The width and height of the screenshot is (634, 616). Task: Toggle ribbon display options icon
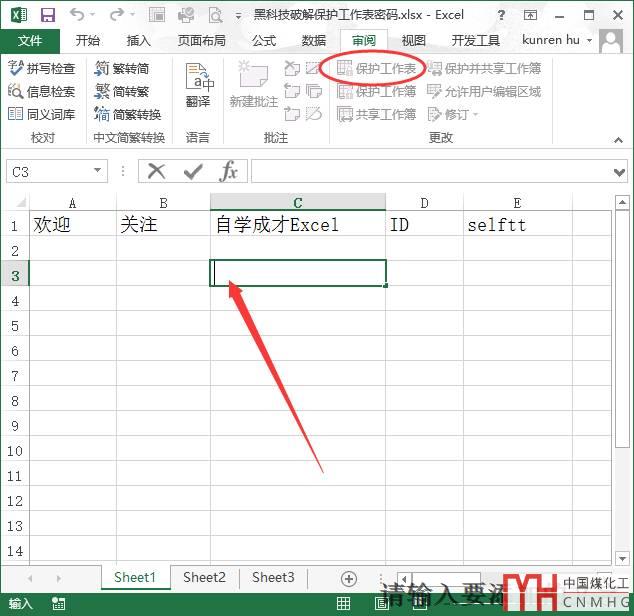(530, 15)
